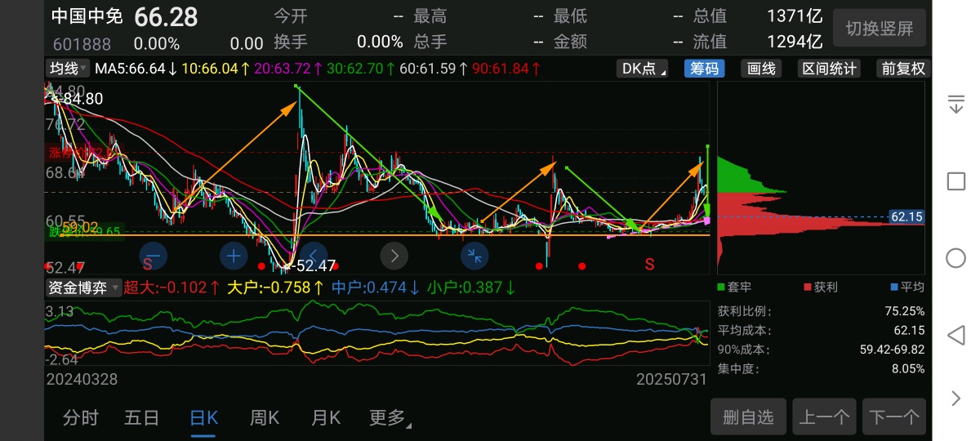This screenshot has height=441, width=980.
Task: Expand the 更多 period options
Action: point(389,417)
